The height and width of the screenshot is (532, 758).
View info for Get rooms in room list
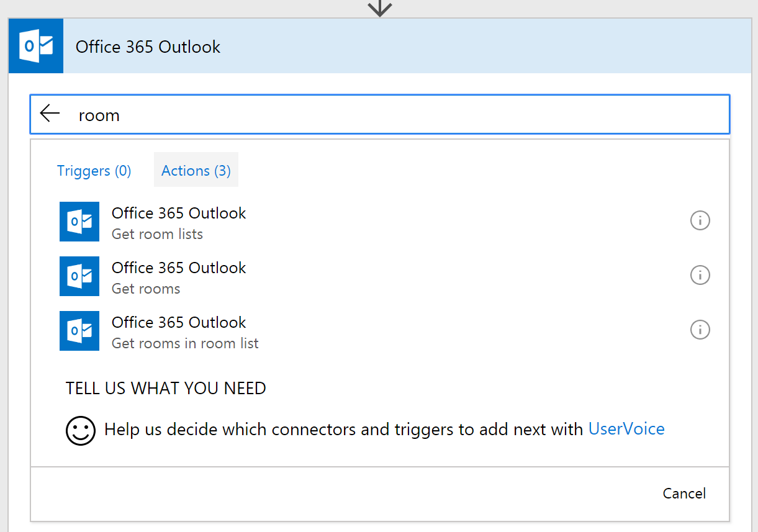pos(700,330)
